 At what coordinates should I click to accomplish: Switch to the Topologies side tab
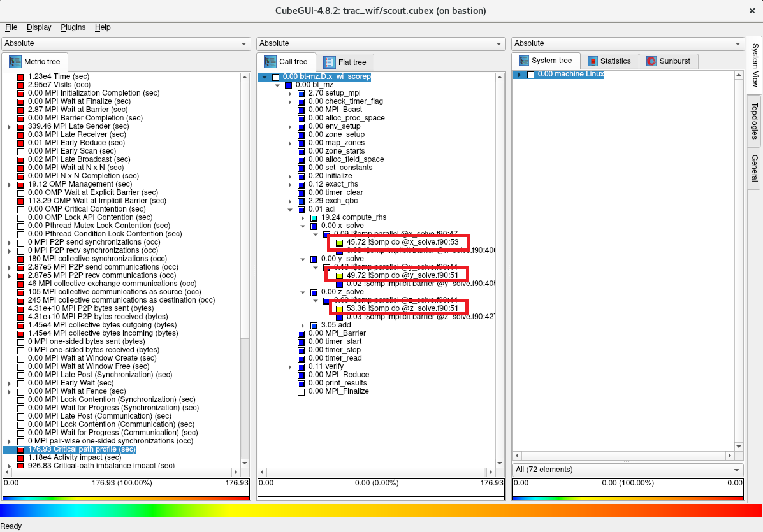click(x=754, y=120)
